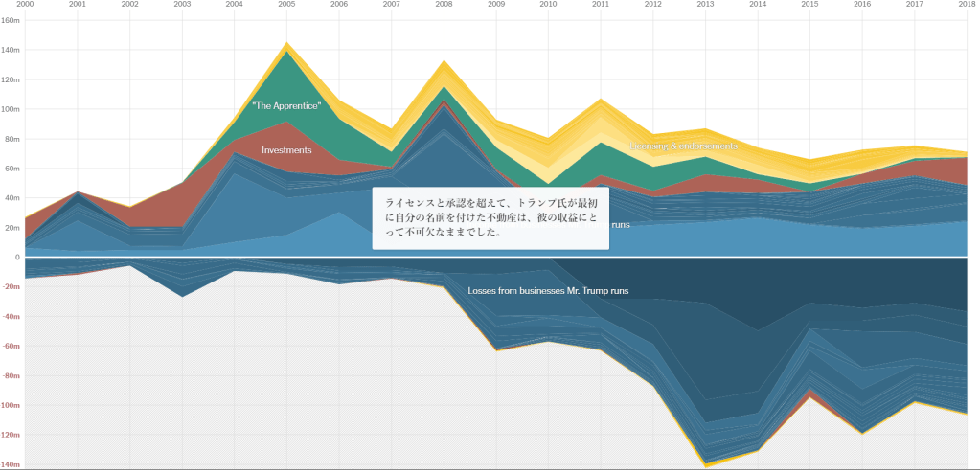This screenshot has width=980, height=473.
Task: Click the 2003 year marker
Action: [182, 5]
